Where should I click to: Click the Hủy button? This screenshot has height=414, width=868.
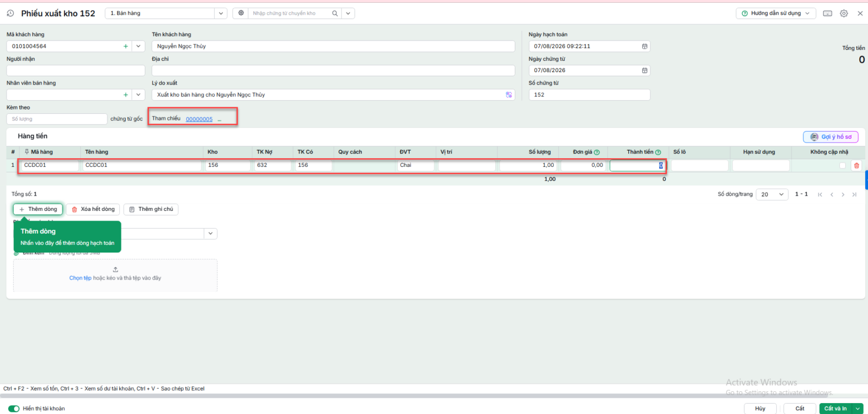pos(760,409)
